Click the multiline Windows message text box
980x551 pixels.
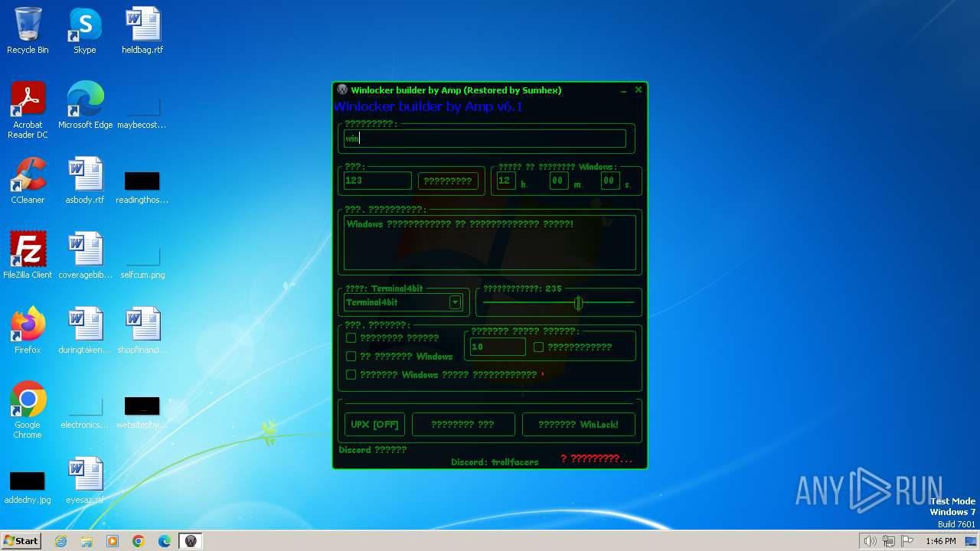click(x=490, y=243)
